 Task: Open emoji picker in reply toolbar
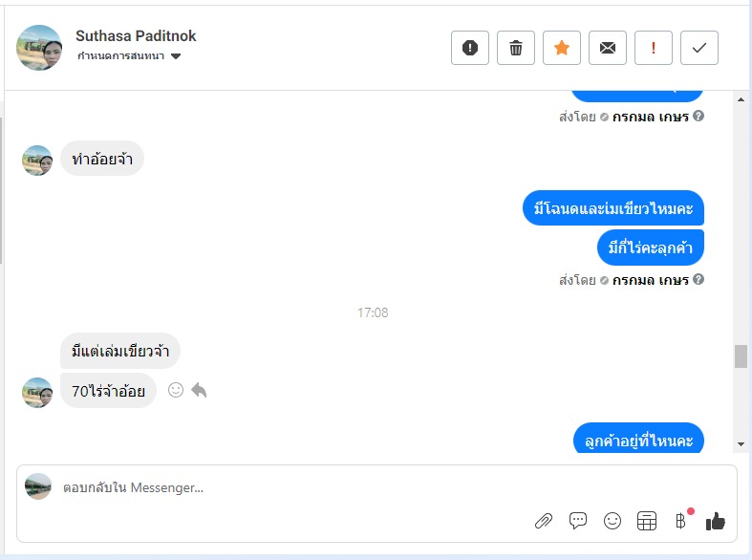612,521
